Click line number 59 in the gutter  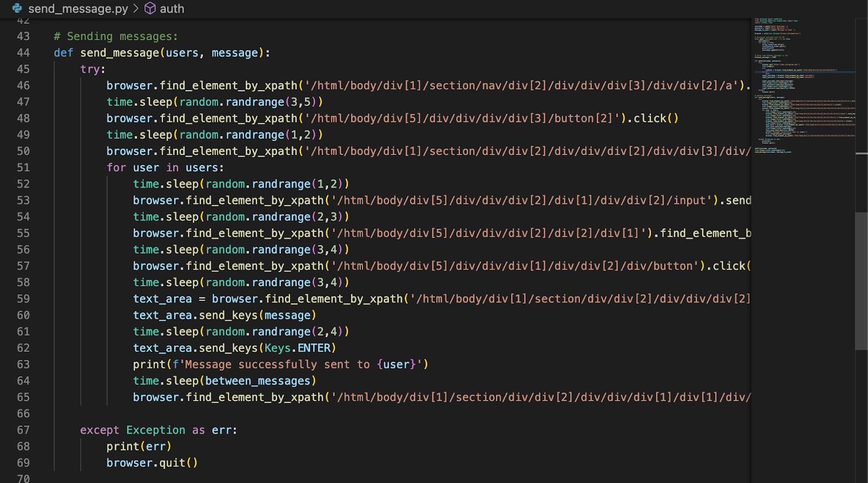point(23,299)
